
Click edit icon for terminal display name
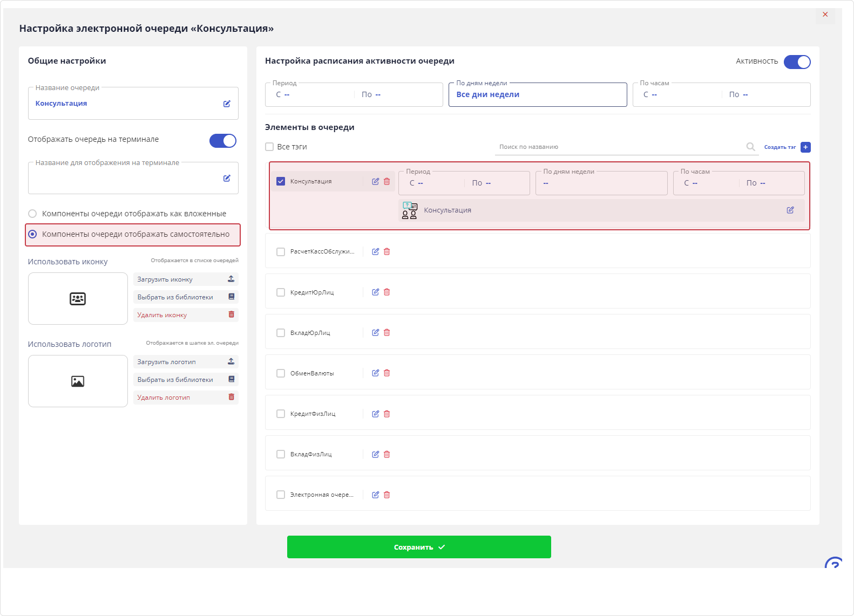tap(227, 178)
